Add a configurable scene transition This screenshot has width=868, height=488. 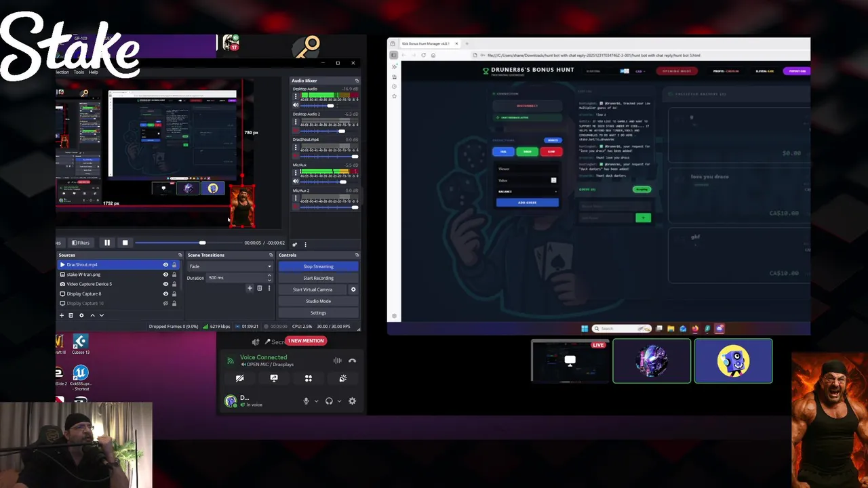250,289
